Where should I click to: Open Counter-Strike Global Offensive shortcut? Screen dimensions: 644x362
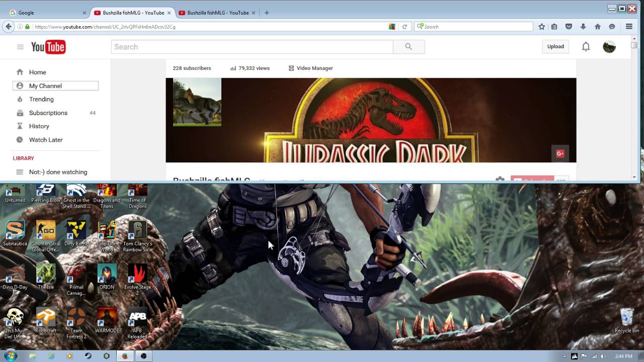(x=46, y=236)
